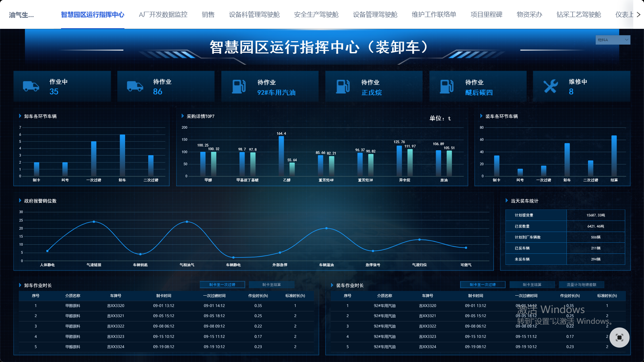The width and height of the screenshot is (644, 362).
Task: Click the arrow icon beside 卸车各环节车辆
Action: (19, 116)
